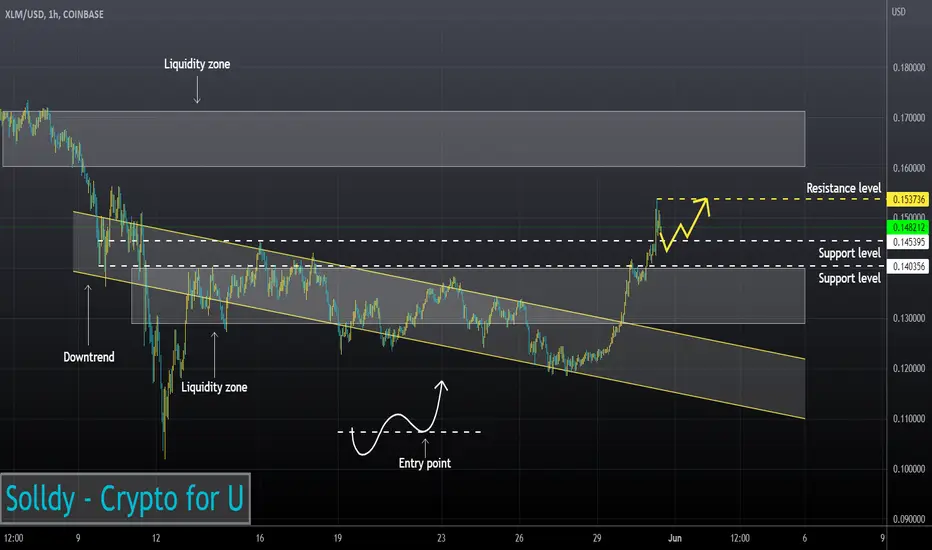This screenshot has height=550, width=932.
Task: Click the 23 date label on time axis
Action: point(441,538)
